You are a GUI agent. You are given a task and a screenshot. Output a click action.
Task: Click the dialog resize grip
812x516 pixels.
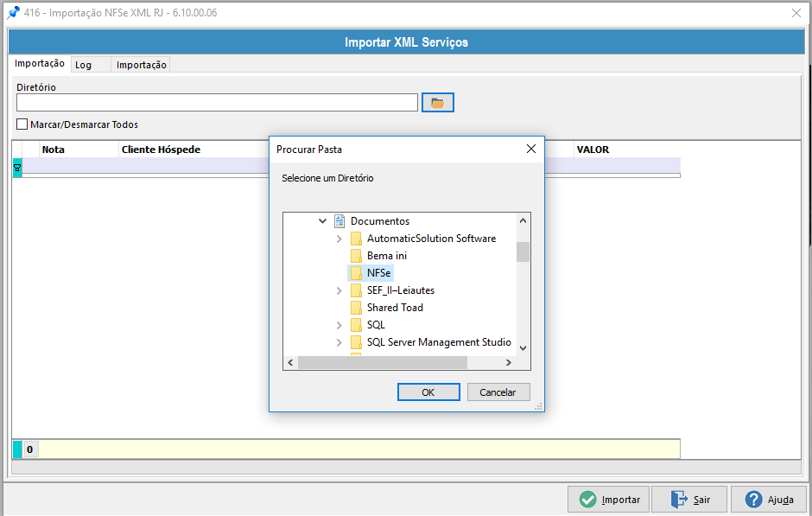pyautogui.click(x=538, y=407)
